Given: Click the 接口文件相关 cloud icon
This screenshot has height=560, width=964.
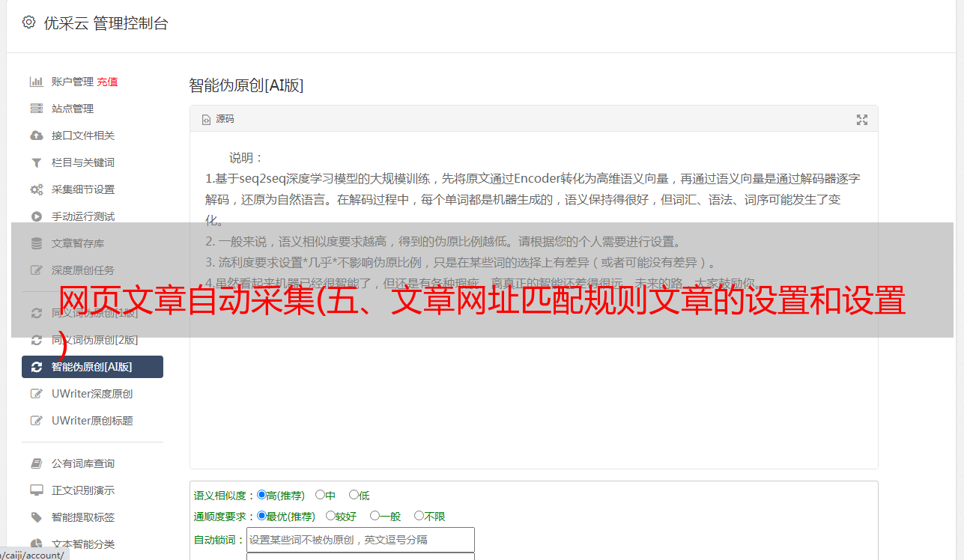Looking at the screenshot, I should pyautogui.click(x=36, y=136).
